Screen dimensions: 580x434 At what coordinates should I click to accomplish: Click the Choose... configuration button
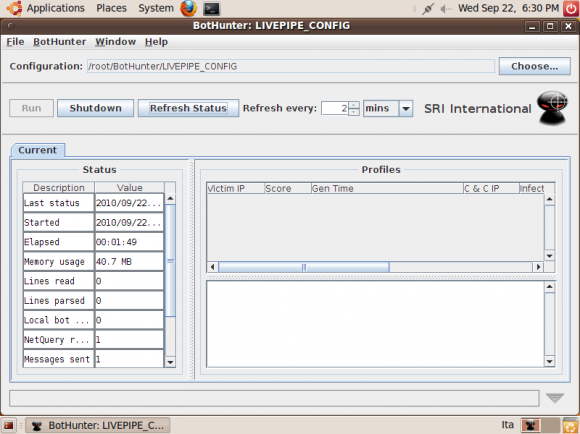535,66
